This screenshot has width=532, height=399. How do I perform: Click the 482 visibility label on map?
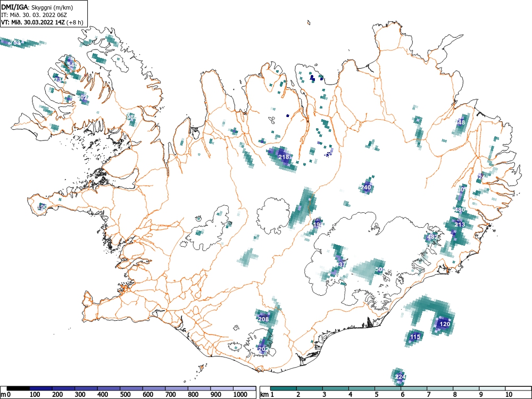click(433, 237)
